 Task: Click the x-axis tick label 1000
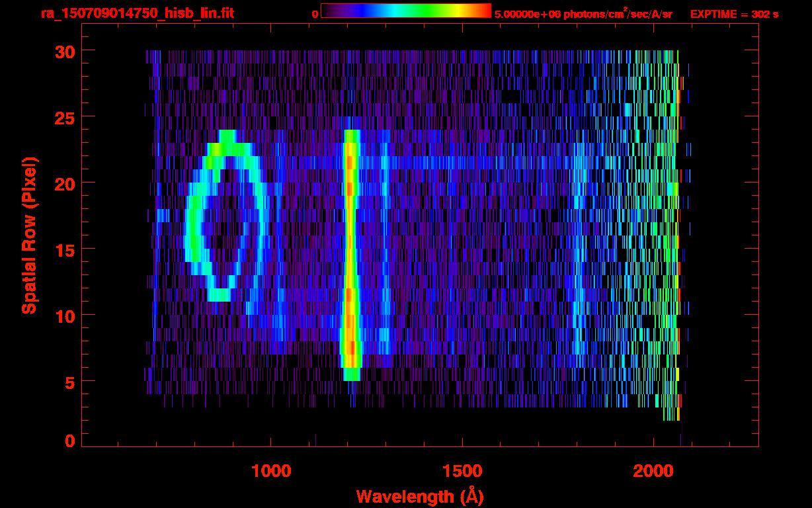pos(271,471)
